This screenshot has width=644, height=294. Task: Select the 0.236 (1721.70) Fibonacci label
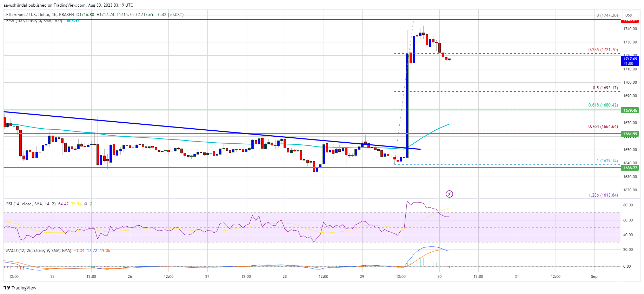[603, 50]
